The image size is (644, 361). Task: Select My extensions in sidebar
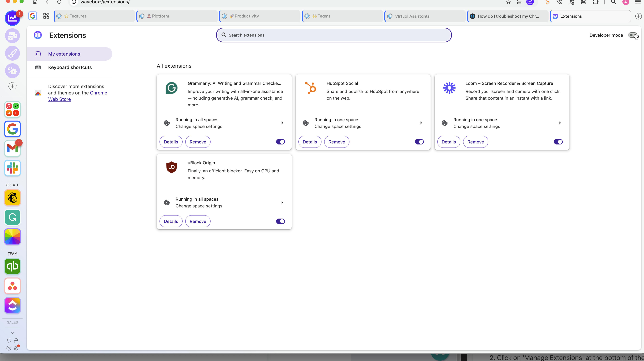click(x=69, y=54)
